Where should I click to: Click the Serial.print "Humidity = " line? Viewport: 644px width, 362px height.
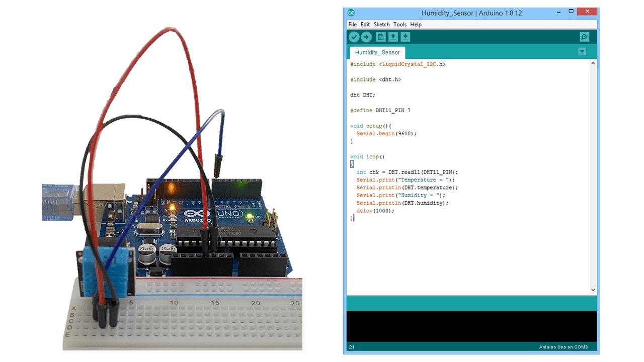pos(401,195)
